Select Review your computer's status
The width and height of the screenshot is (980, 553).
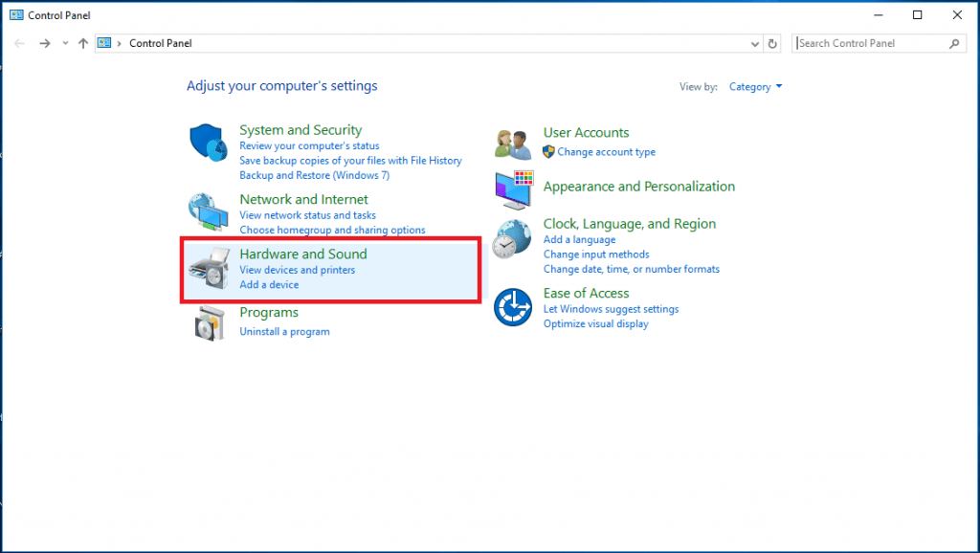pos(309,145)
